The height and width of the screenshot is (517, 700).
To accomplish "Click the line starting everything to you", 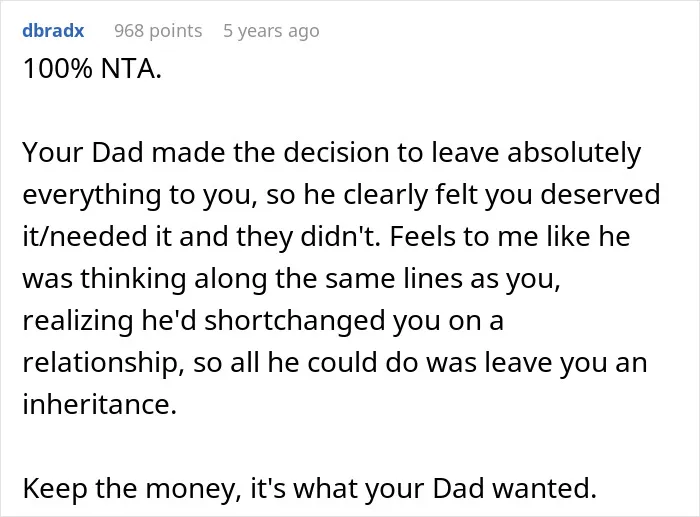I will click(341, 195).
